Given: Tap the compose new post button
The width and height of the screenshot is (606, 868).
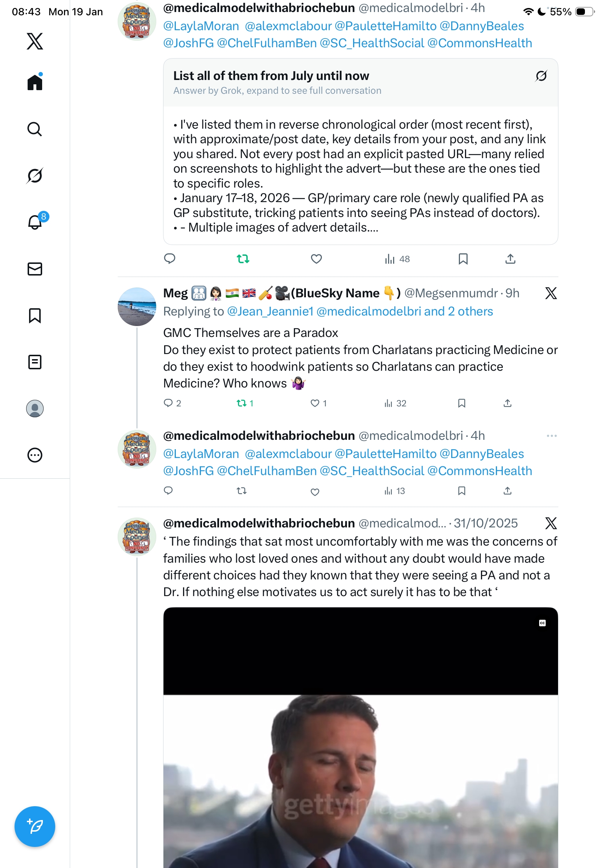Looking at the screenshot, I should [35, 827].
